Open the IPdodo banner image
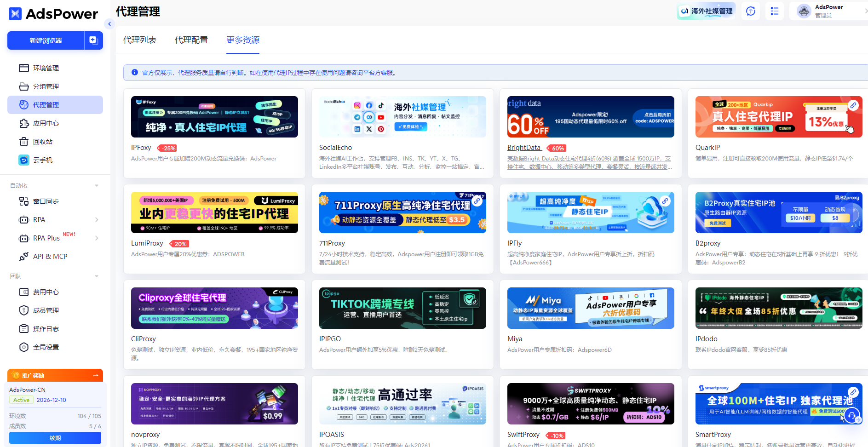868x447 pixels. click(779, 308)
